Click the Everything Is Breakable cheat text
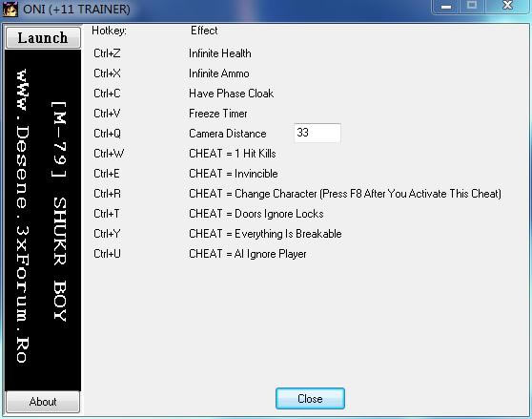The height and width of the screenshot is (419, 532). (265, 234)
